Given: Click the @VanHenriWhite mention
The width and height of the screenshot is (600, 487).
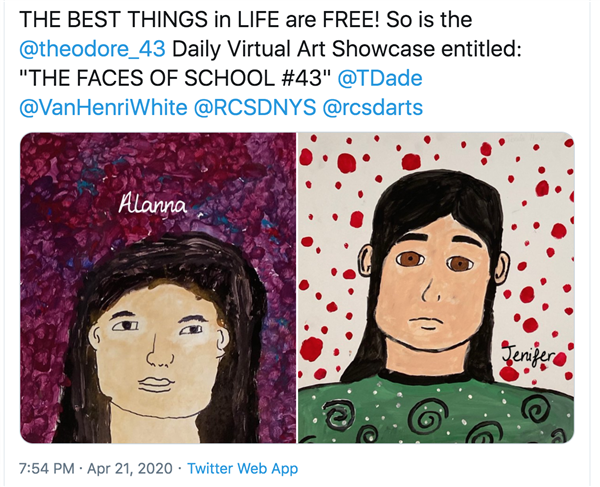Looking at the screenshot, I should [x=103, y=107].
